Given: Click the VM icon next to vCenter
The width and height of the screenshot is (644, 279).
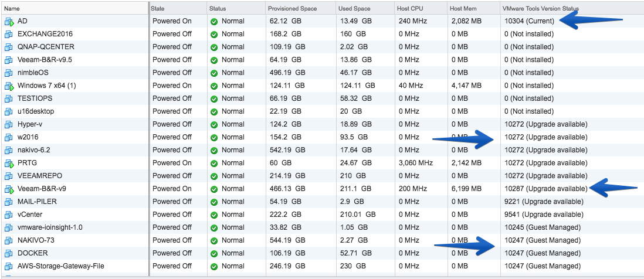Looking at the screenshot, I should click(9, 215).
